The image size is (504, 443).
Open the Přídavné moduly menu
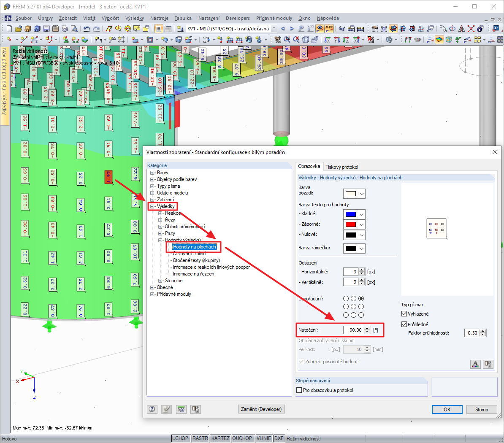[x=274, y=18]
